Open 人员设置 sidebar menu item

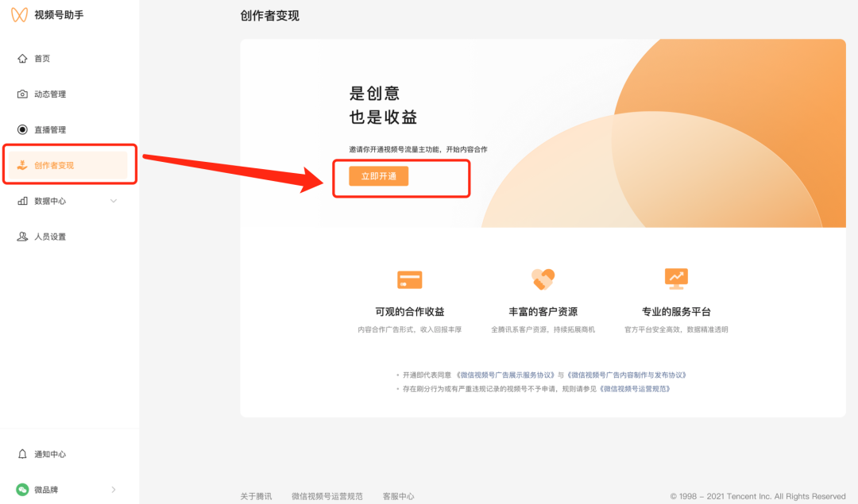click(50, 237)
